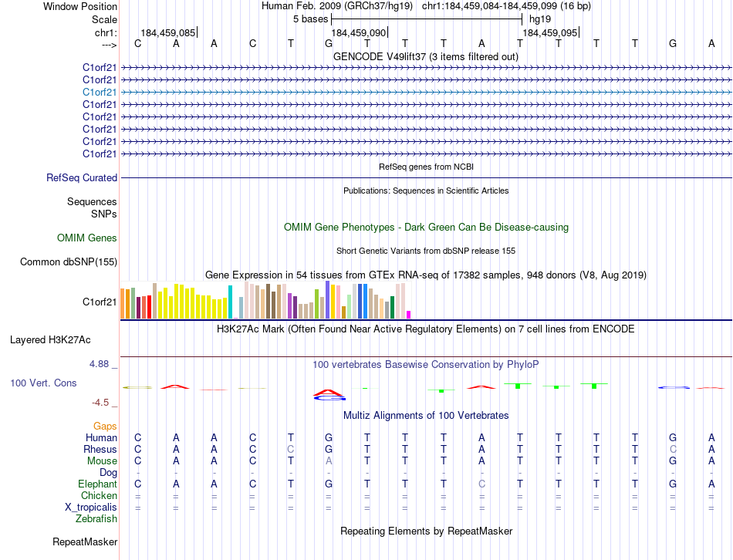Click the Window Position label
Viewport: 733px width, 560px height.
coord(80,6)
